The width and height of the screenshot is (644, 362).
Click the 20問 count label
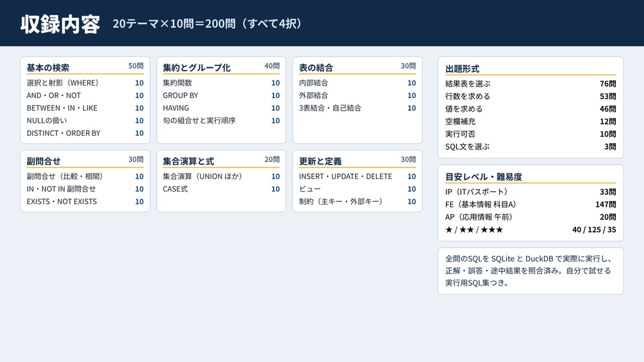click(x=272, y=160)
